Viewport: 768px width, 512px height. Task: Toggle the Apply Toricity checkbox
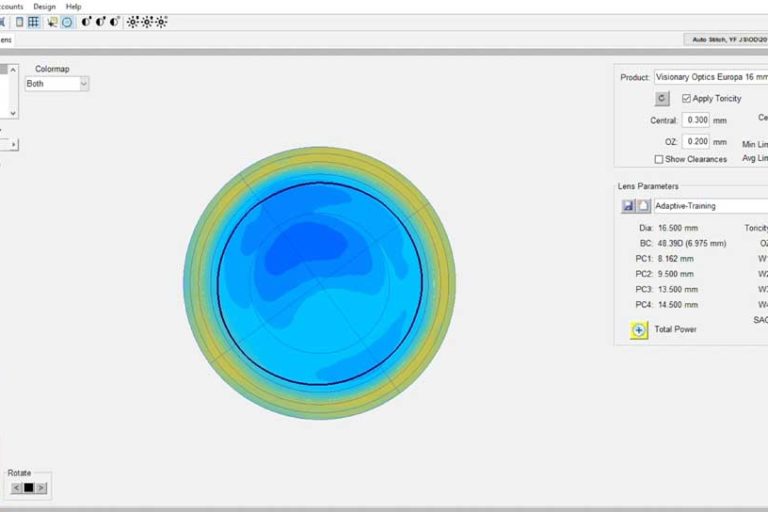click(686, 98)
